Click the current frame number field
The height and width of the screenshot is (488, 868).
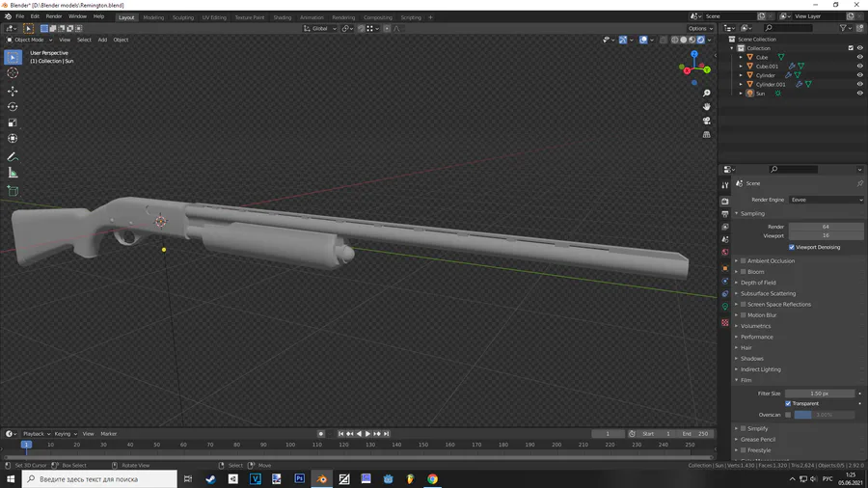click(608, 434)
